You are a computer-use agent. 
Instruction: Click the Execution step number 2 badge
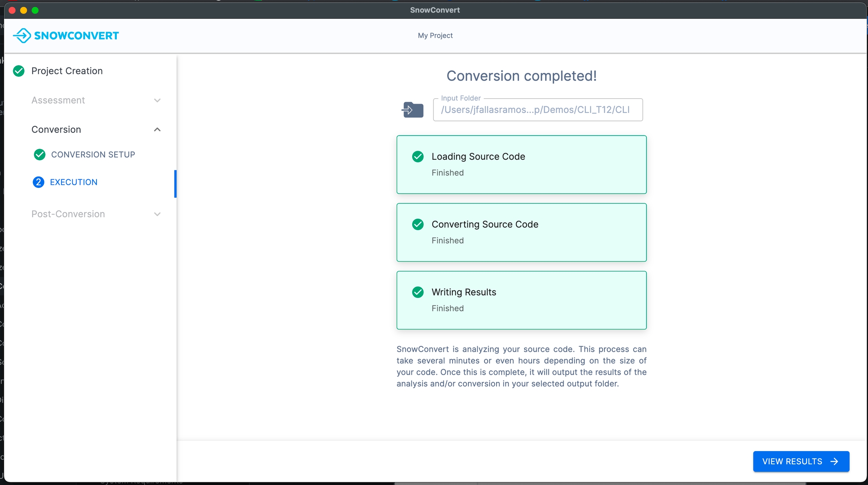[38, 182]
